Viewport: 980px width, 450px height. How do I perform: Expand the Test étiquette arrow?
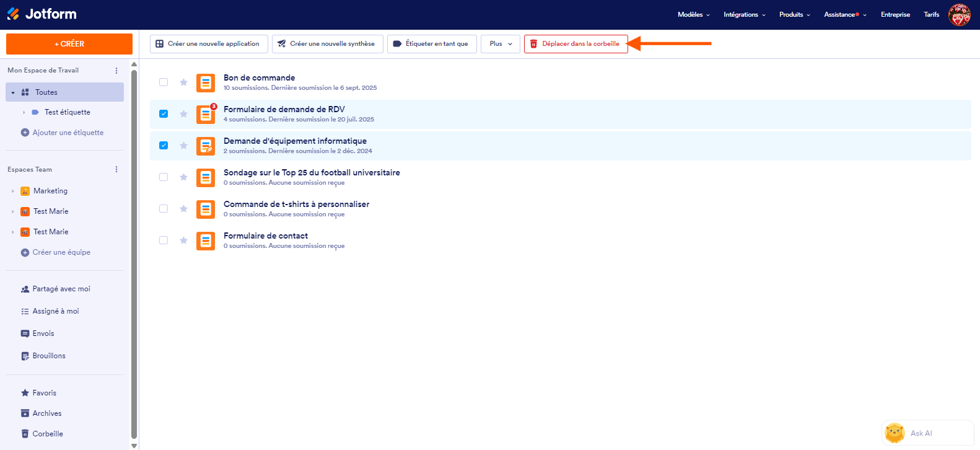(x=24, y=113)
